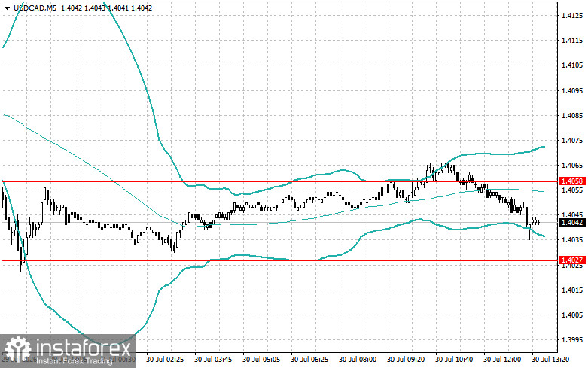
Task: Select the 1.4115 price scale value
Action: 572,41
